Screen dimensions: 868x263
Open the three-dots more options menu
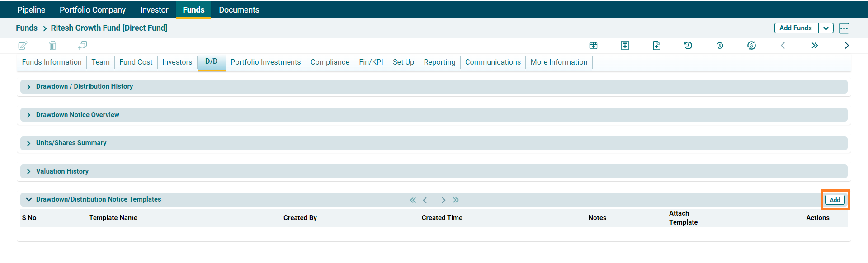pyautogui.click(x=844, y=28)
